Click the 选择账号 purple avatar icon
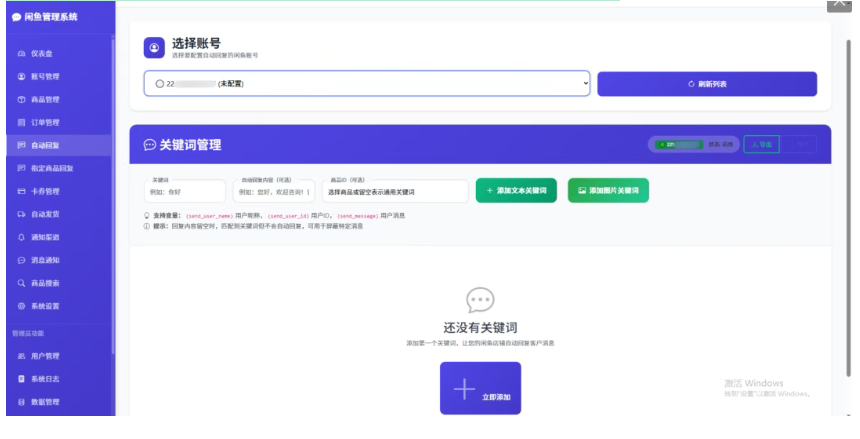Viewport: 860px width, 439px height. (x=154, y=48)
